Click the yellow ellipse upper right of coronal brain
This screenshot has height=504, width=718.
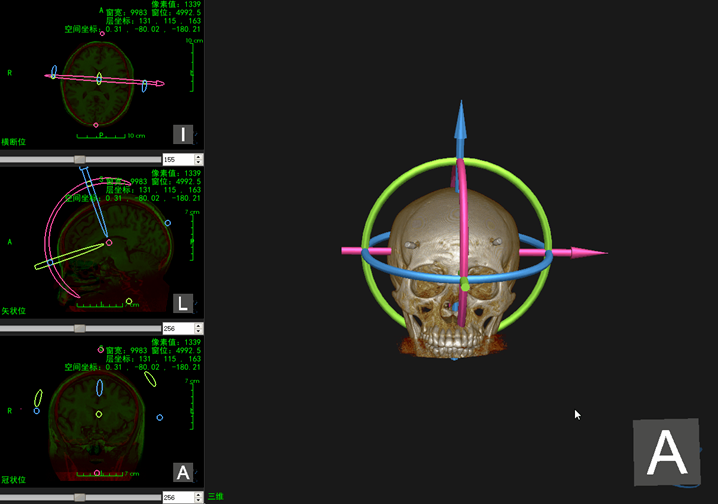[150, 379]
